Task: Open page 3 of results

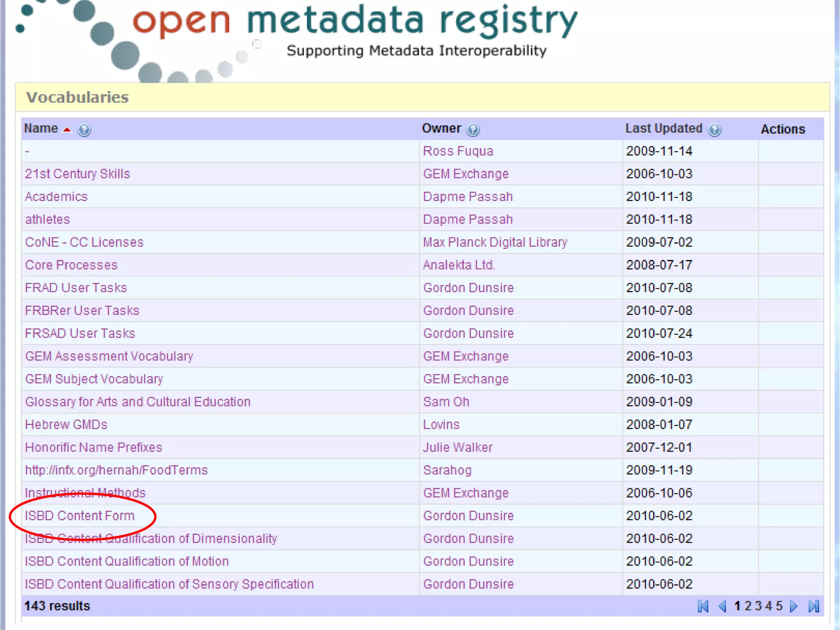Action: tap(758, 606)
